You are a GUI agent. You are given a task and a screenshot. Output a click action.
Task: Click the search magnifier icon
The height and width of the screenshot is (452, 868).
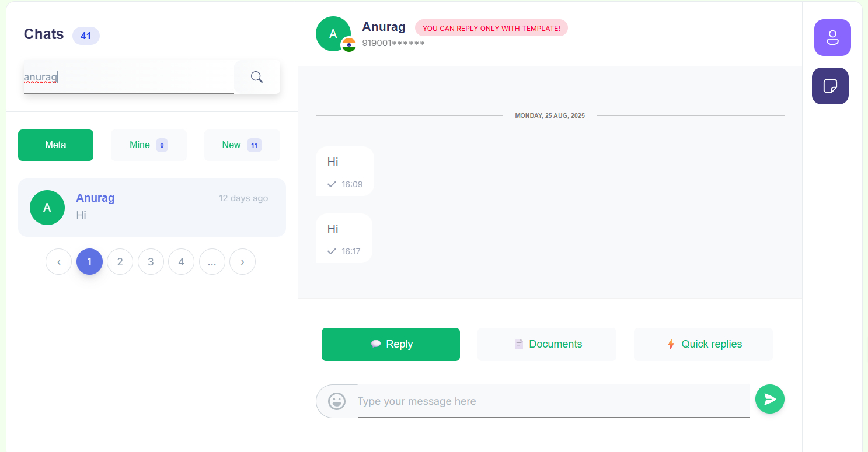(x=257, y=77)
